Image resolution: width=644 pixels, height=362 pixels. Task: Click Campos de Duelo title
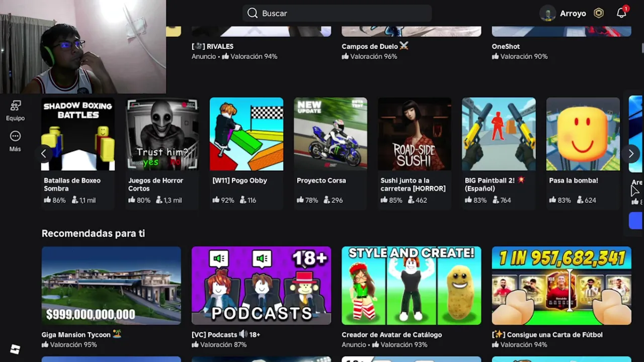pos(375,46)
